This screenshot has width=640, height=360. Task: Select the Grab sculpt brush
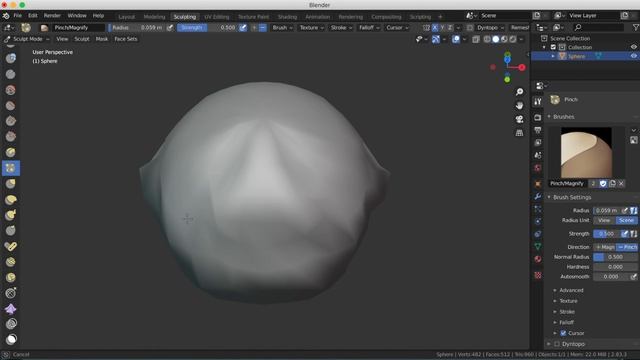[x=11, y=184]
